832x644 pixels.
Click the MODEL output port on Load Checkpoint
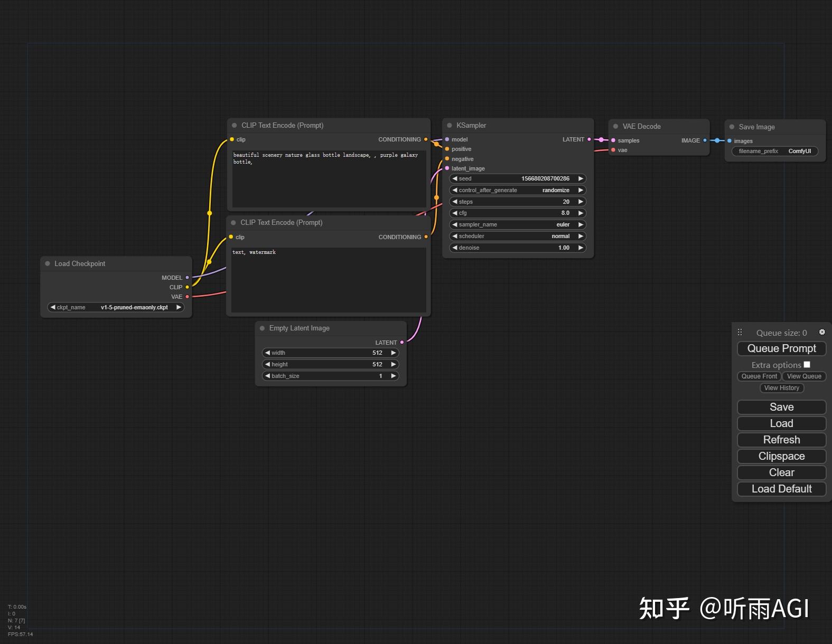pyautogui.click(x=187, y=277)
